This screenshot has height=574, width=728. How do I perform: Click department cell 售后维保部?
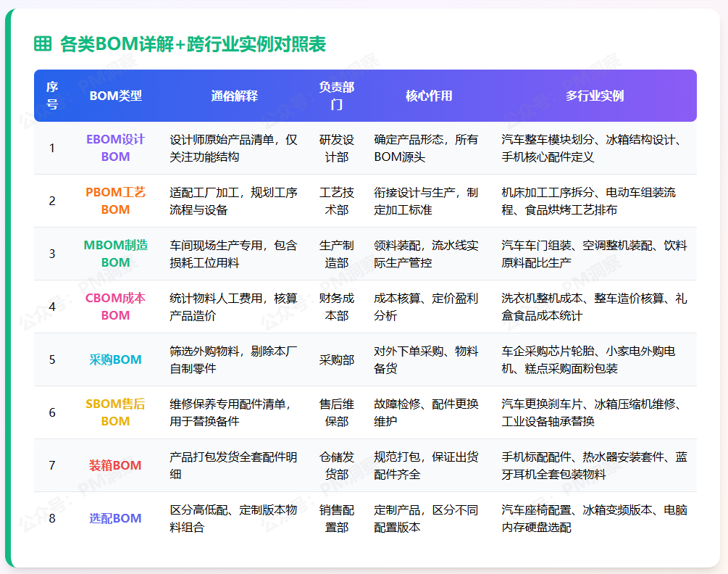point(337,413)
